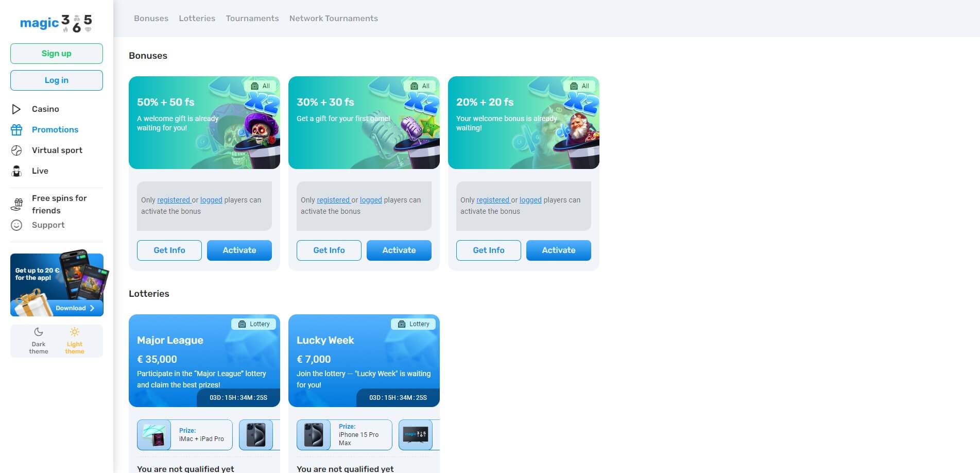Click the Free spins for friends icon
Viewport: 980px width, 473px height.
(17, 205)
